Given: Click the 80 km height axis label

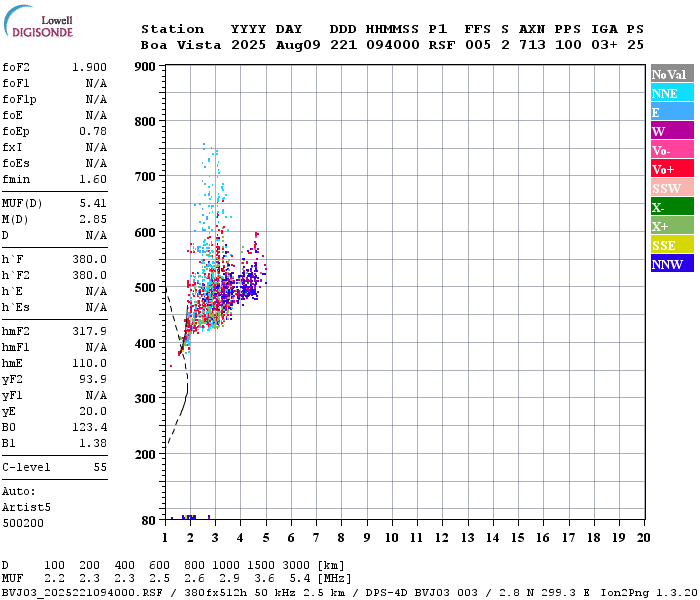Looking at the screenshot, I should click(149, 521).
